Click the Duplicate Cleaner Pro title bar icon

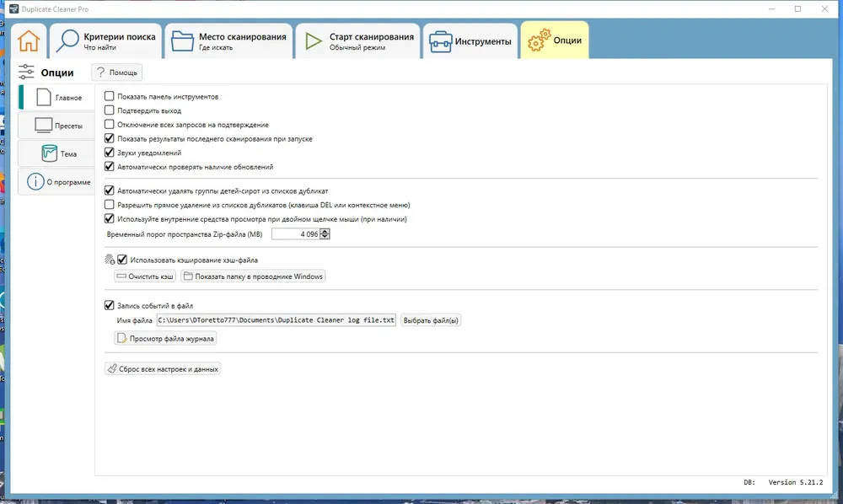pyautogui.click(x=13, y=8)
